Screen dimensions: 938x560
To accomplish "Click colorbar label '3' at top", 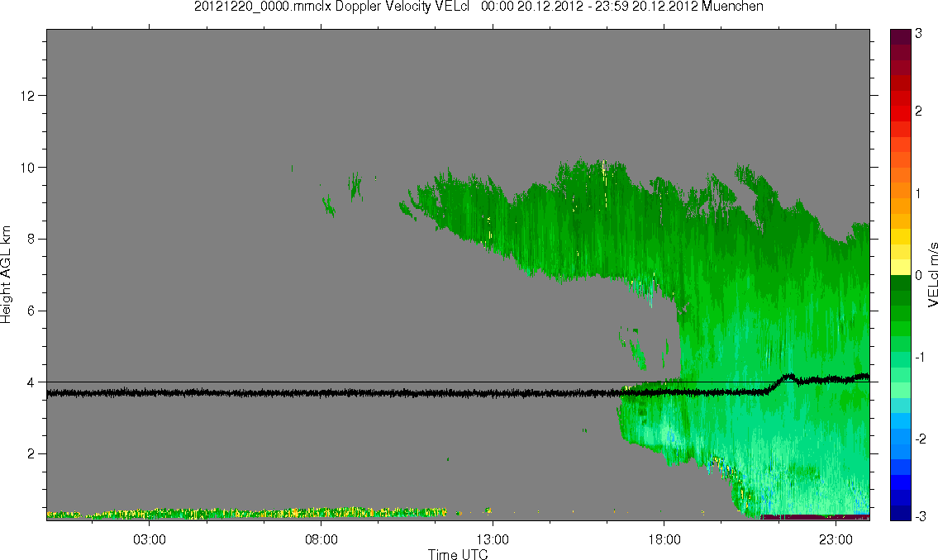I will tap(918, 34).
